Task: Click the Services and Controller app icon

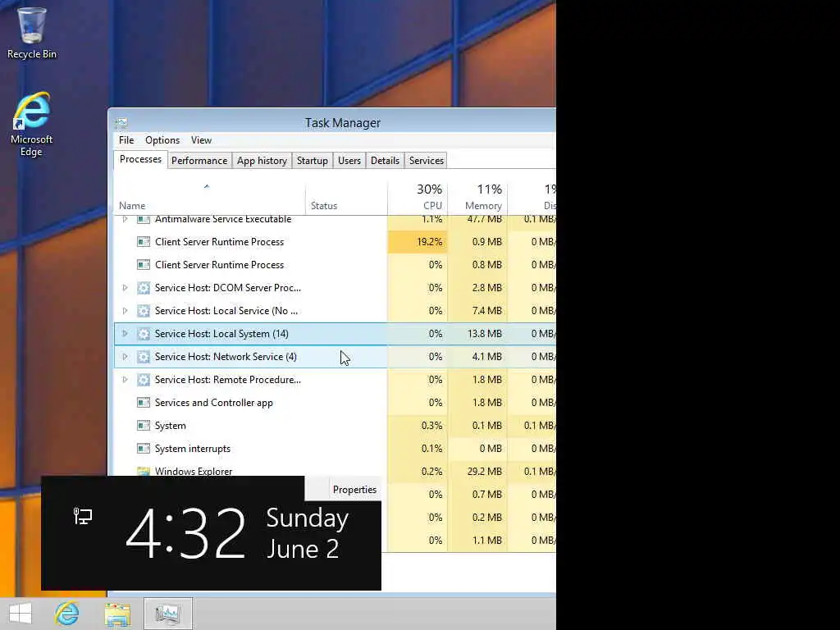Action: tap(143, 402)
